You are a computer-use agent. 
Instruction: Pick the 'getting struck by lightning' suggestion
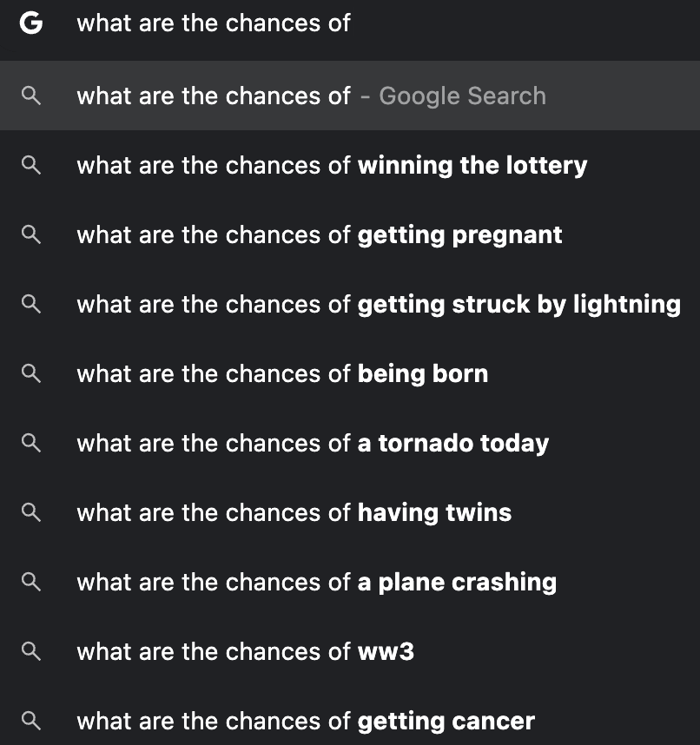click(379, 305)
